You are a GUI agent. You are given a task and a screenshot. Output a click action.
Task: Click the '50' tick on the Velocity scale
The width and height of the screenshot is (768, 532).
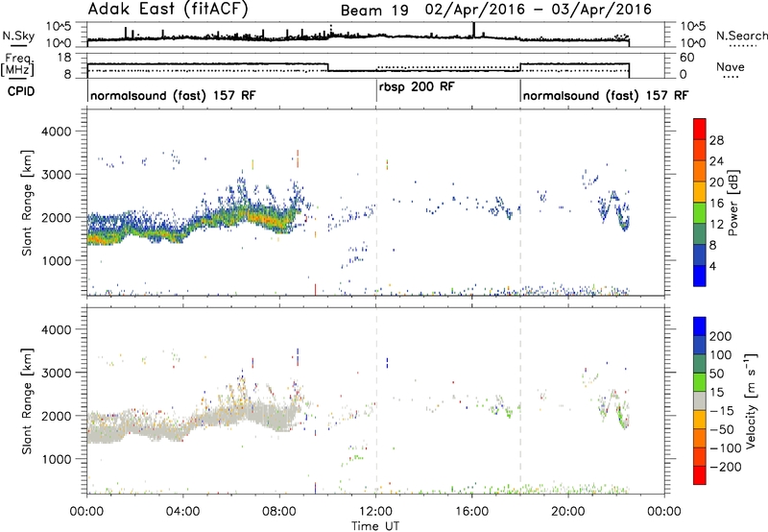click(x=717, y=374)
